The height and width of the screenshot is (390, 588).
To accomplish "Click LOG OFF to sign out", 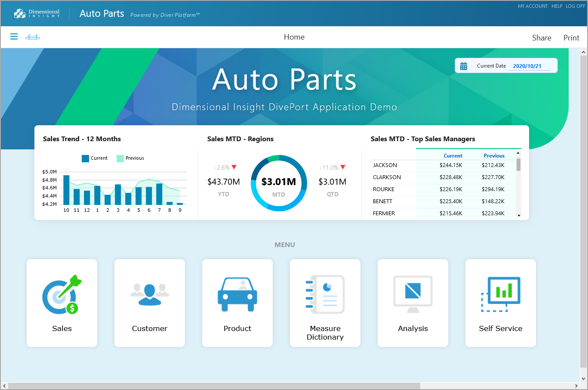I will click(575, 6).
